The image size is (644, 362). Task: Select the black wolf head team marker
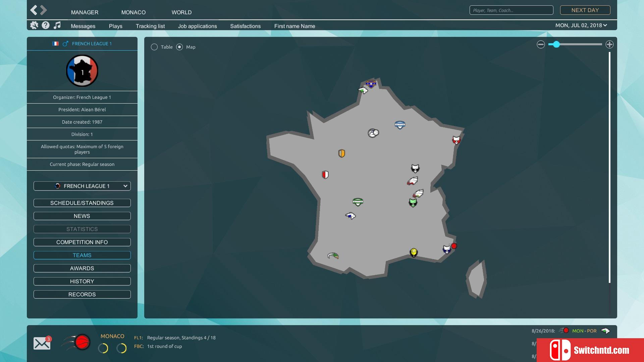[415, 168]
